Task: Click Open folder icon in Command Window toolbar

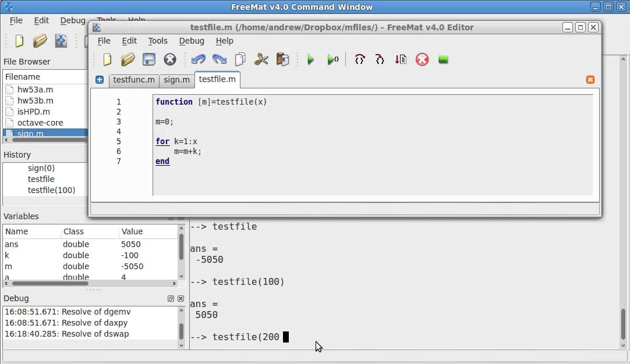Action: [x=40, y=41]
